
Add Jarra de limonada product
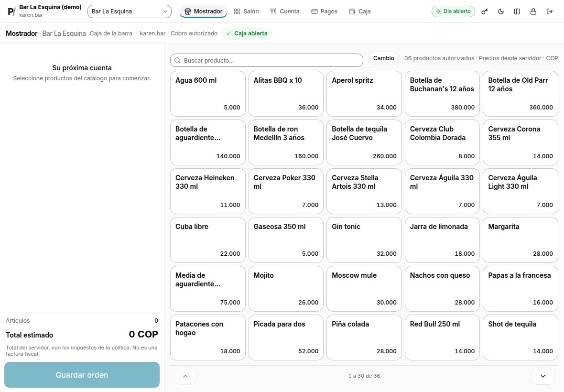[x=443, y=240]
